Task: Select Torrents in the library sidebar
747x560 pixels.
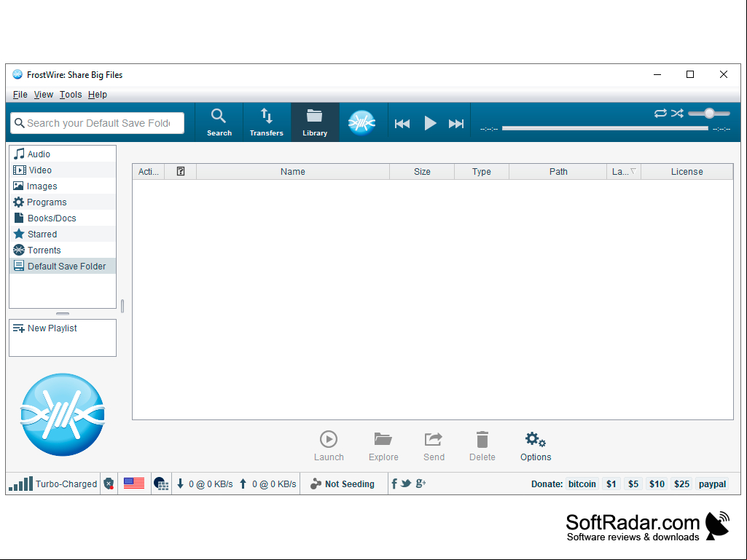Action: (63, 250)
